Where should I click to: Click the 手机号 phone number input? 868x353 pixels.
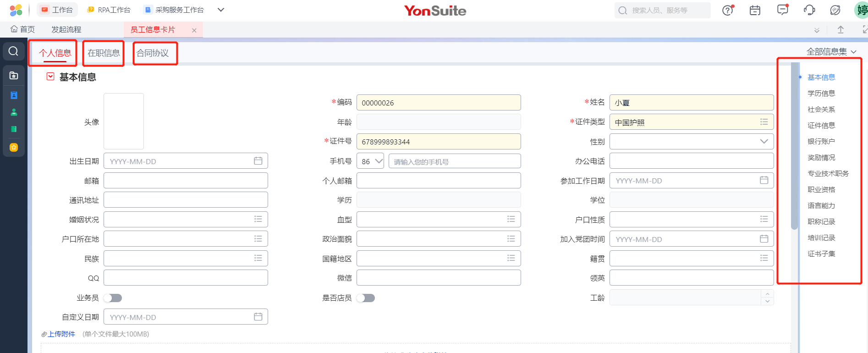455,161
